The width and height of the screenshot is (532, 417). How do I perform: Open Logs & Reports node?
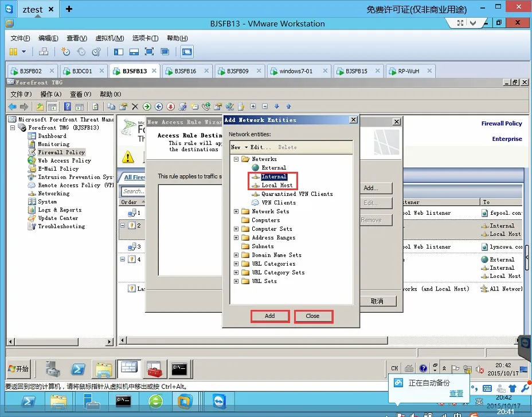click(60, 210)
